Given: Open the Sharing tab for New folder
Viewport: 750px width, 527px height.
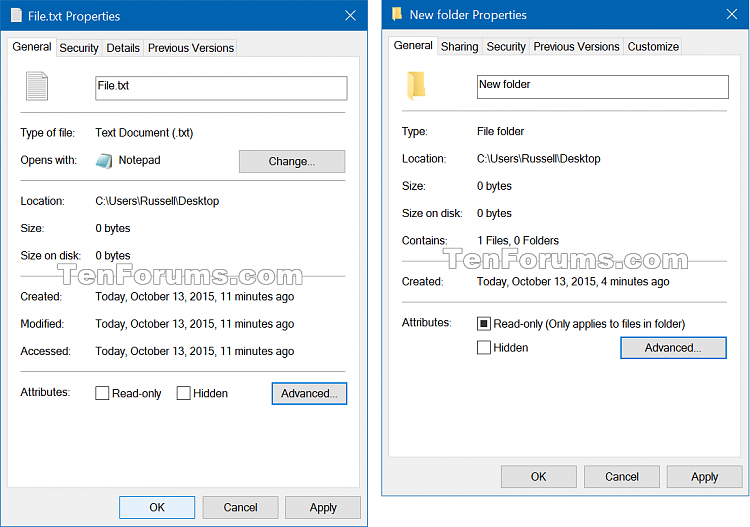Looking at the screenshot, I should 459,47.
